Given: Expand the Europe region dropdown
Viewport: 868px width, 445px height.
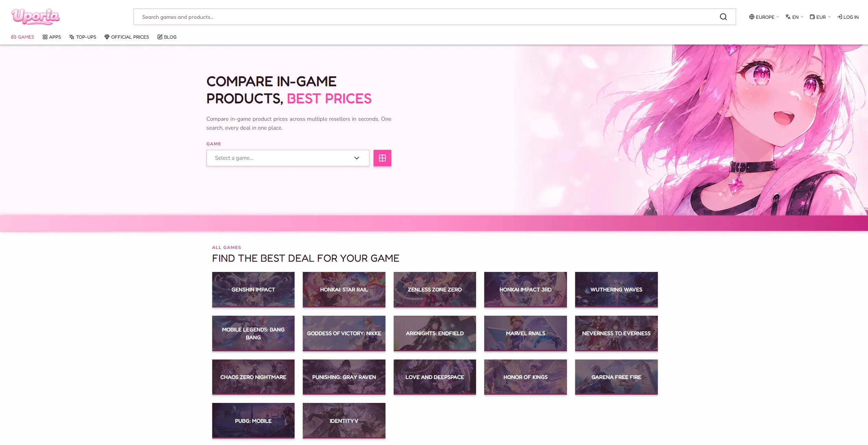Looking at the screenshot, I should 764,17.
